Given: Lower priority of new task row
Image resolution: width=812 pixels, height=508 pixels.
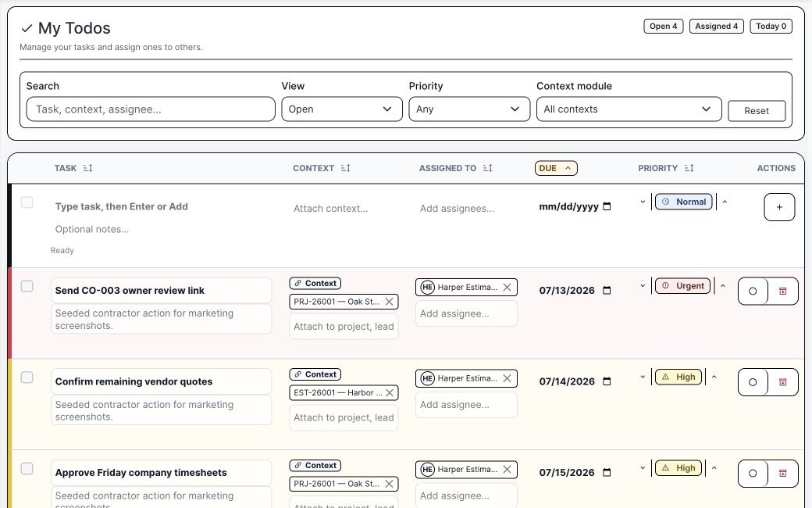Looking at the screenshot, I should (643, 202).
